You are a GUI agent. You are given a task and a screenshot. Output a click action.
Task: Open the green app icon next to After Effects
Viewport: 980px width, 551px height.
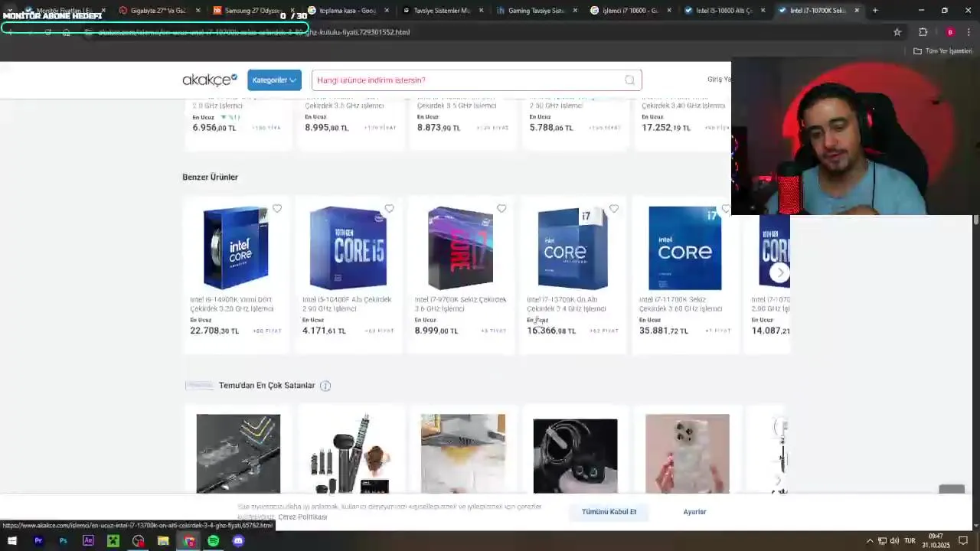click(x=113, y=541)
